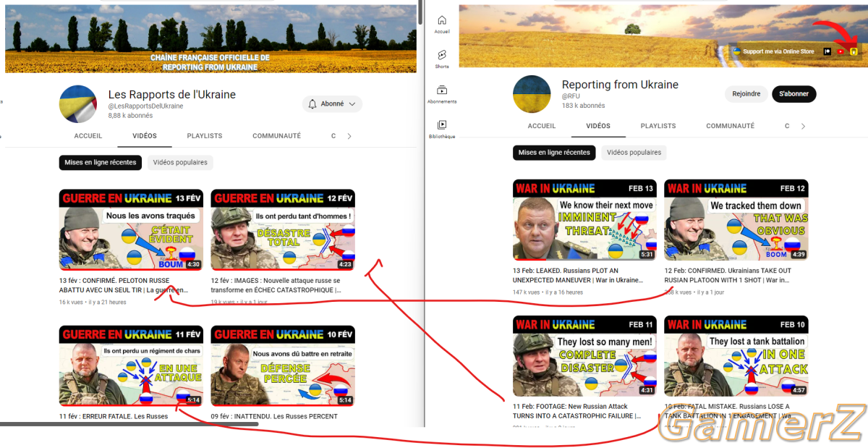Click the YouTube icon on the Reporting from Ukraine banner
Image resolution: width=868 pixels, height=448 pixels.
pyautogui.click(x=841, y=51)
